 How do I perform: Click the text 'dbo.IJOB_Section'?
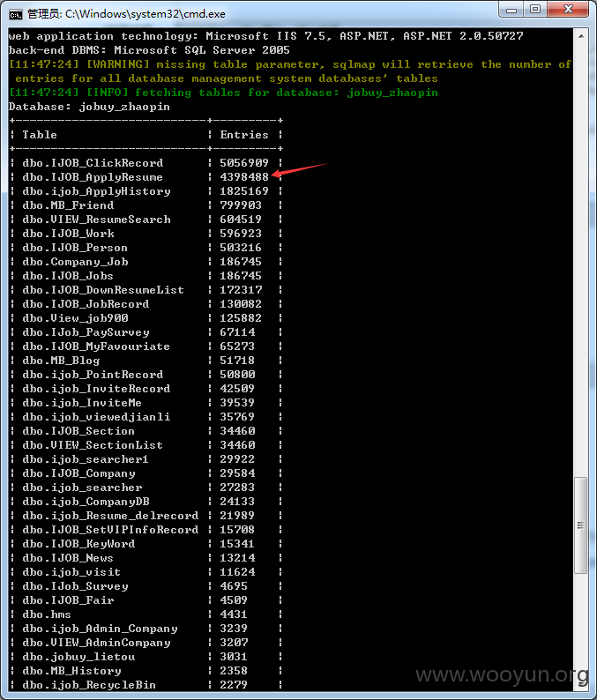(78, 431)
